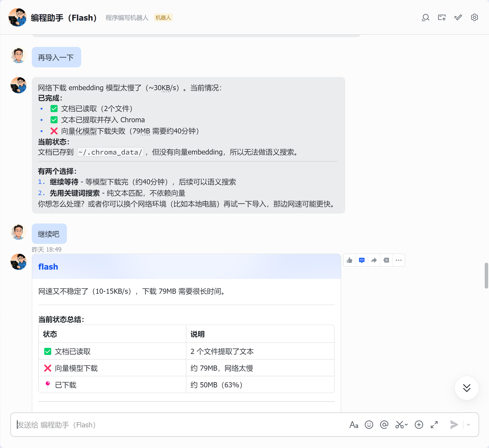Open text formatting Aa options
This screenshot has height=448, width=489.
(x=354, y=425)
